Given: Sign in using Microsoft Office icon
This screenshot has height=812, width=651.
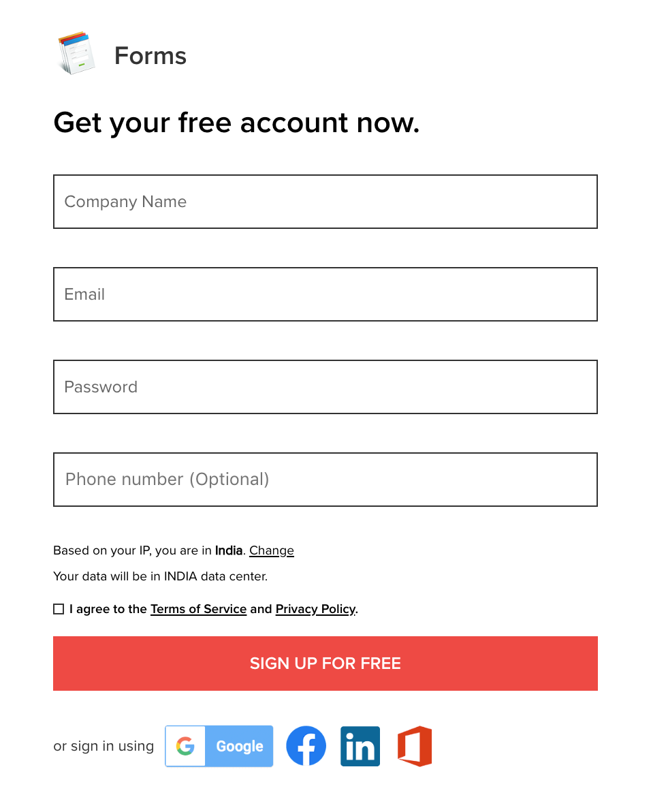Looking at the screenshot, I should click(x=415, y=746).
